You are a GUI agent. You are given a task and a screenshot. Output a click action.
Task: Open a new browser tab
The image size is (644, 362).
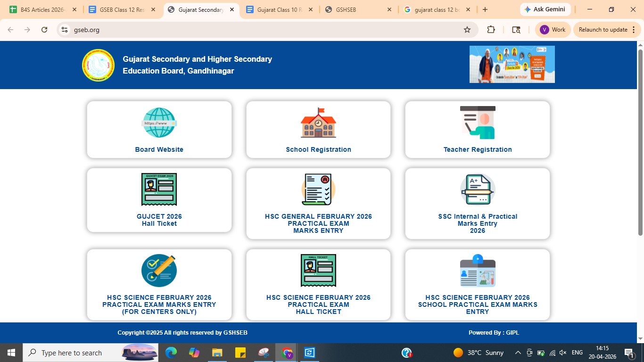pos(485,9)
